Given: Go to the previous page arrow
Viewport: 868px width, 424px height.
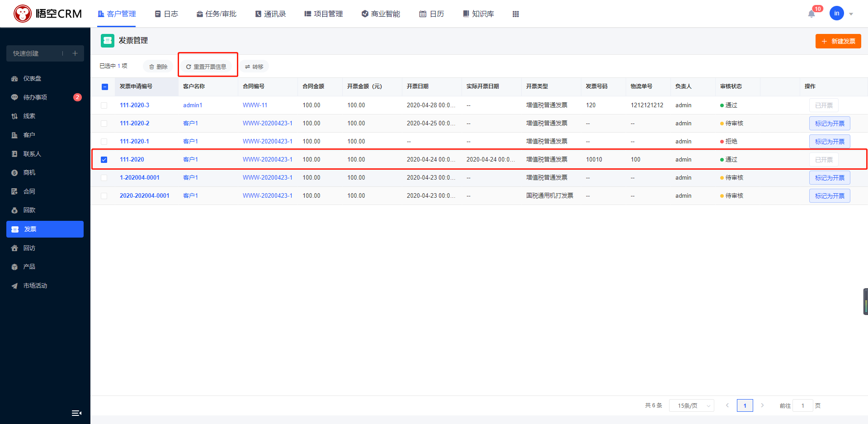Looking at the screenshot, I should click(x=727, y=405).
